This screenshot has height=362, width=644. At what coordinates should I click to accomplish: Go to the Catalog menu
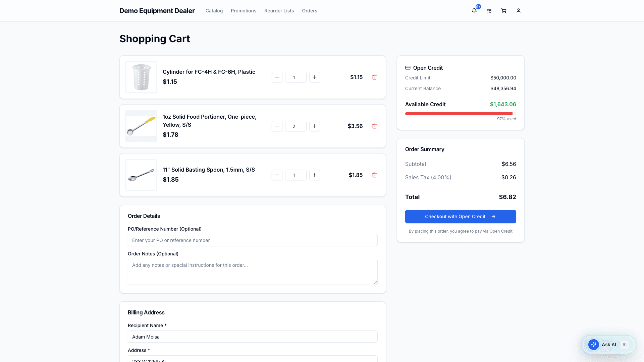click(x=214, y=11)
